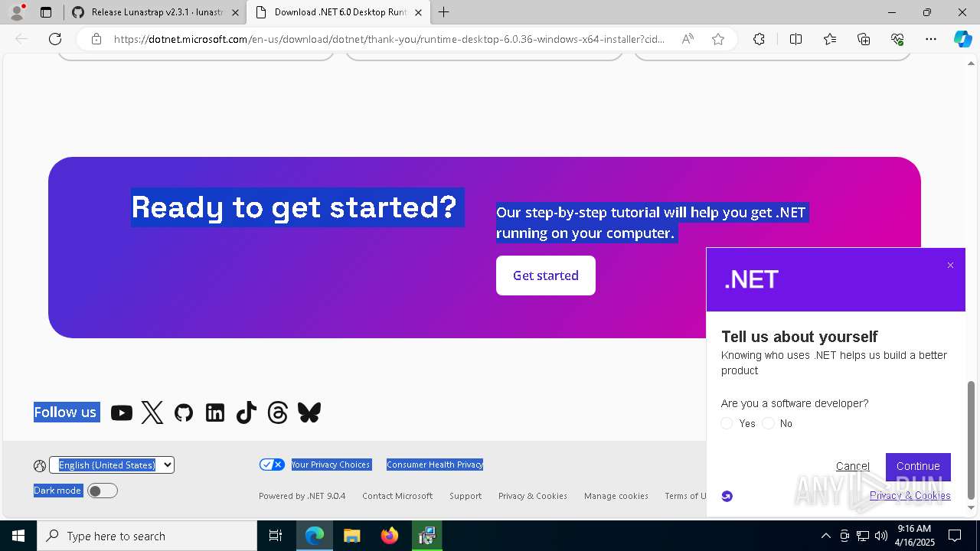Open Consumer Health Privacy link
The height and width of the screenshot is (551, 980).
click(x=435, y=465)
